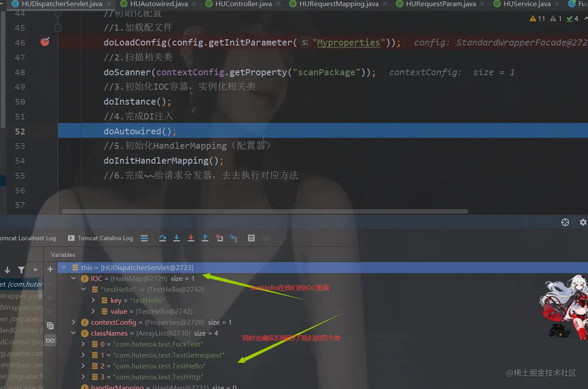
Task: Click the editor horizontal scrollbar
Action: pyautogui.click(x=265, y=211)
